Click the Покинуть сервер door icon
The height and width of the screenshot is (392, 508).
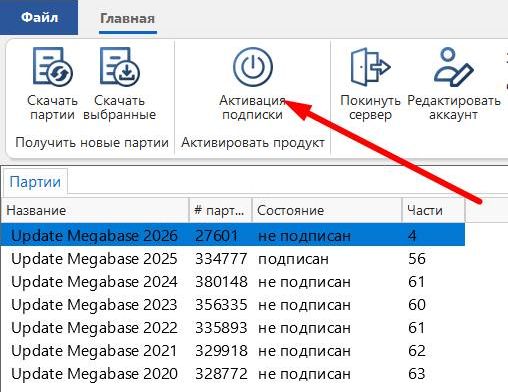[x=370, y=66]
